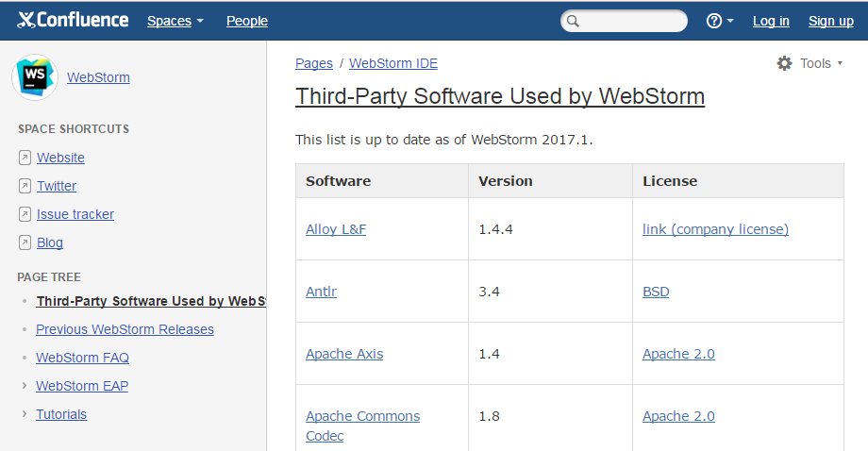Click the WebStorm IDE breadcrumb
The image size is (868, 451).
click(x=393, y=63)
